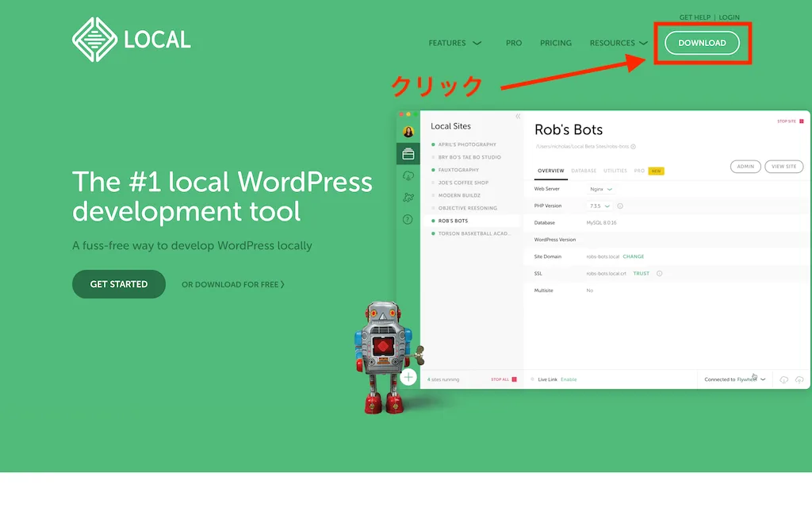Click info icon beside PHP Version
This screenshot has height=508, width=812.
point(620,206)
